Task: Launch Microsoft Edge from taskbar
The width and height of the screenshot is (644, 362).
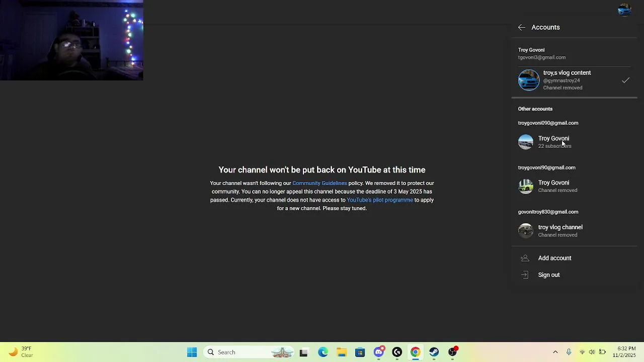Action: tap(323, 352)
